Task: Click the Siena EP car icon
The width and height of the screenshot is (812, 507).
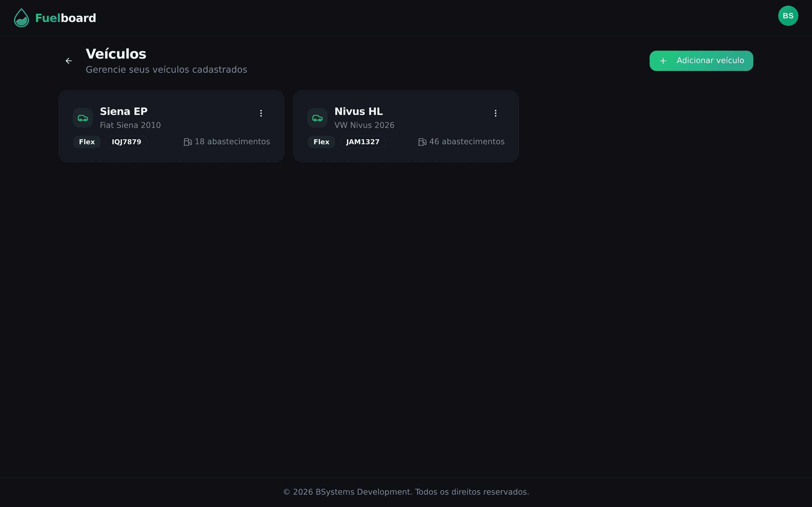Action: tap(83, 118)
